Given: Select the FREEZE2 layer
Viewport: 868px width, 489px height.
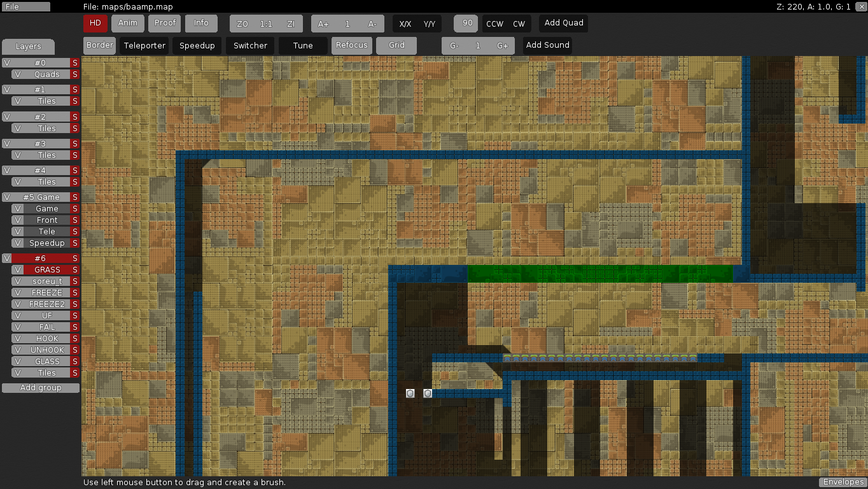Looking at the screenshot, I should [46, 304].
